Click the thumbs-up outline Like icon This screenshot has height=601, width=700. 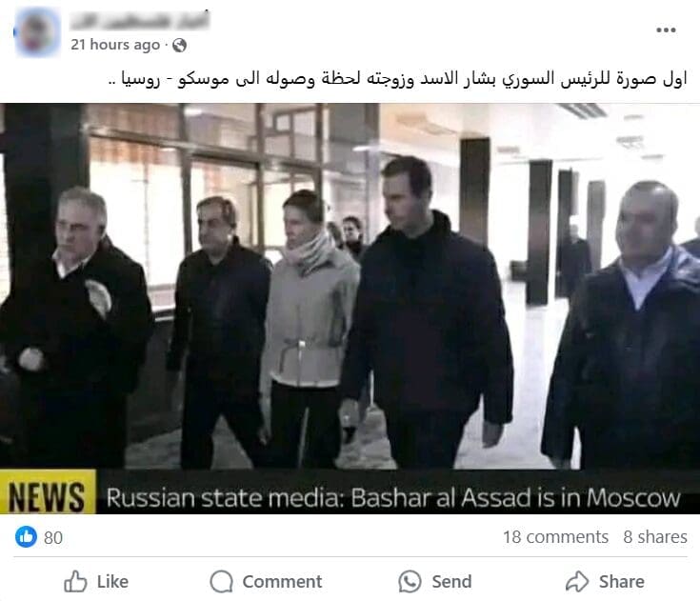(x=75, y=581)
